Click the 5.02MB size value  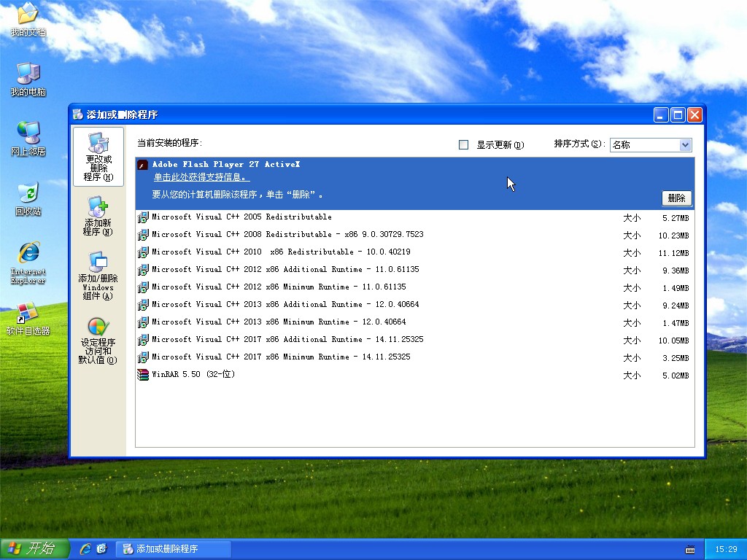[x=676, y=376]
